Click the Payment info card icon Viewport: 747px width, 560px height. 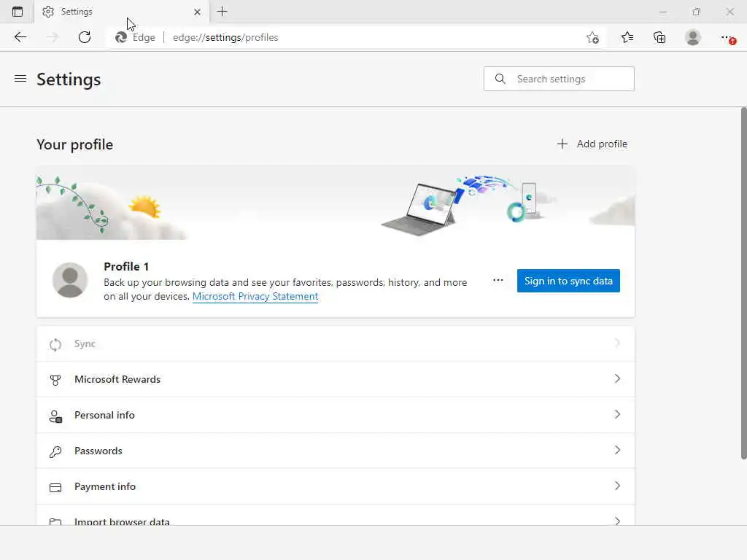coord(55,488)
